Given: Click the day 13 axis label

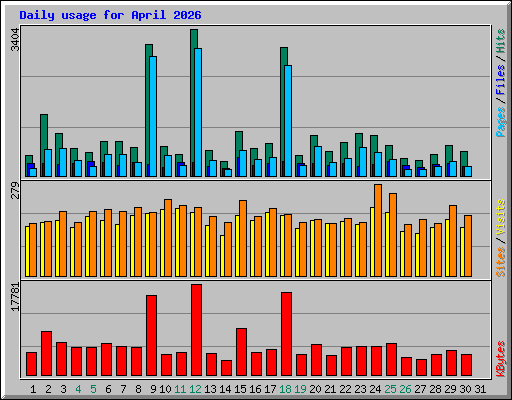Looking at the screenshot, I should [x=210, y=389].
